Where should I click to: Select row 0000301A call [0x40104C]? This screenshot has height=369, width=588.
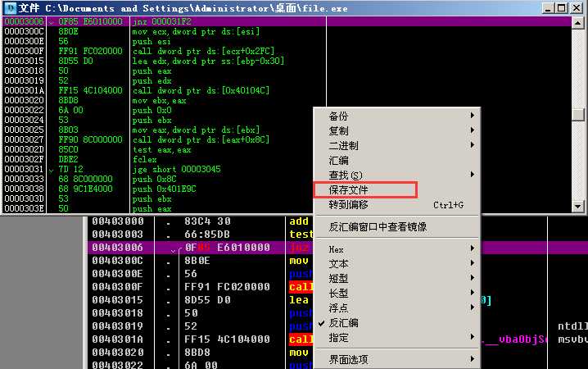287,90
